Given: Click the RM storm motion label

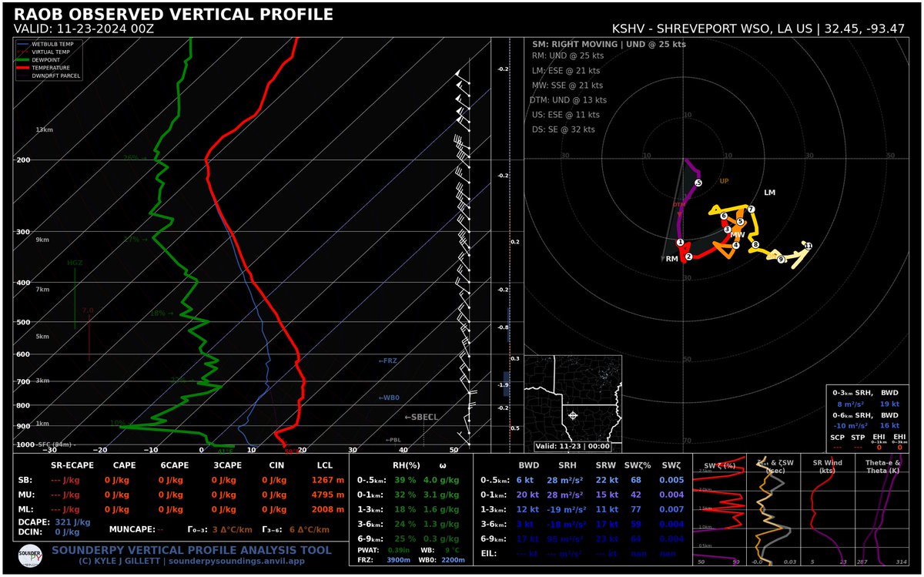Looking at the screenshot, I should point(672,260).
